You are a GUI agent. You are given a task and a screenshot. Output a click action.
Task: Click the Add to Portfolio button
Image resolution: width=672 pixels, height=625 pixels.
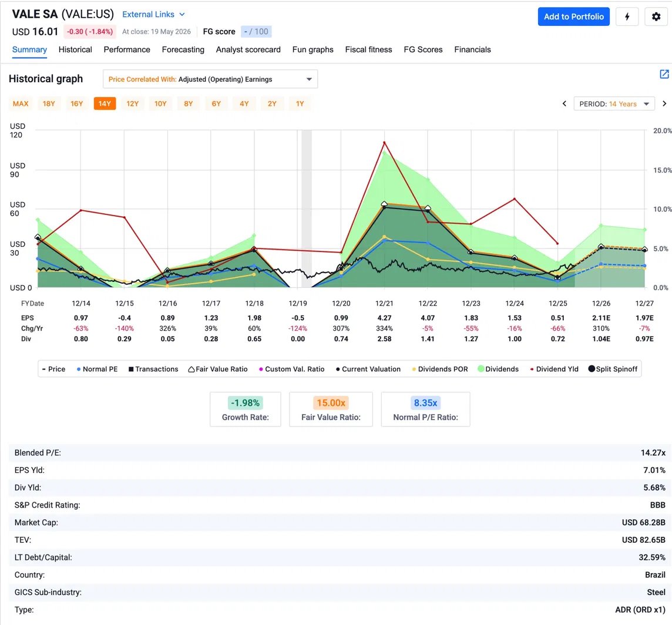pyautogui.click(x=573, y=16)
